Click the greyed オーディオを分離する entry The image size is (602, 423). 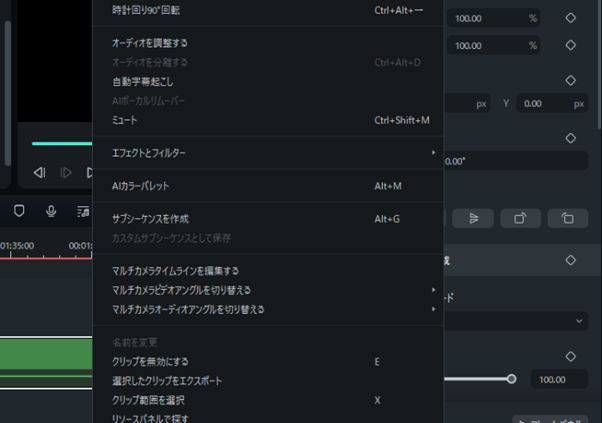[x=268, y=62]
